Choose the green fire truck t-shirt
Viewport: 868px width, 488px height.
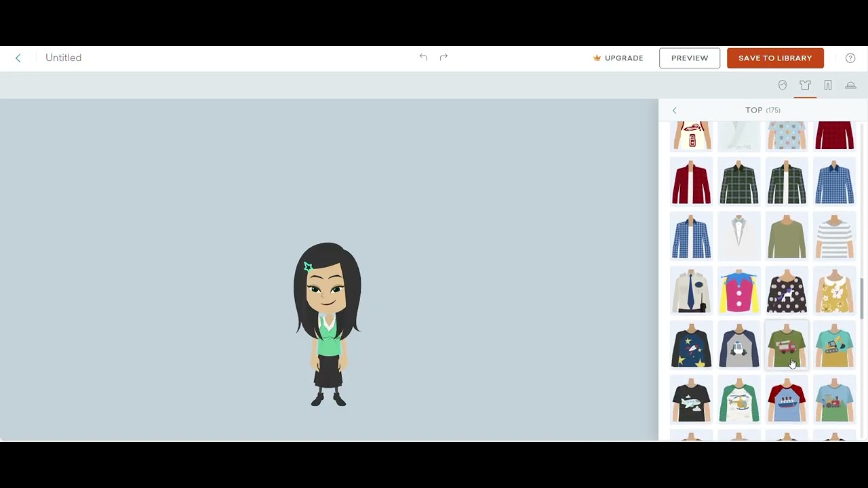[787, 346]
